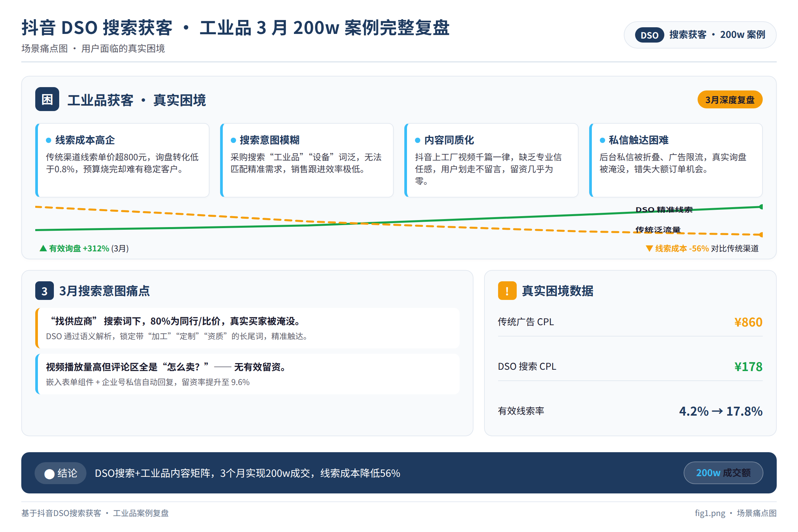Viewport: 798px width, 532px height.
Task: Click the 真实困境数据 section heading
Action: (558, 291)
